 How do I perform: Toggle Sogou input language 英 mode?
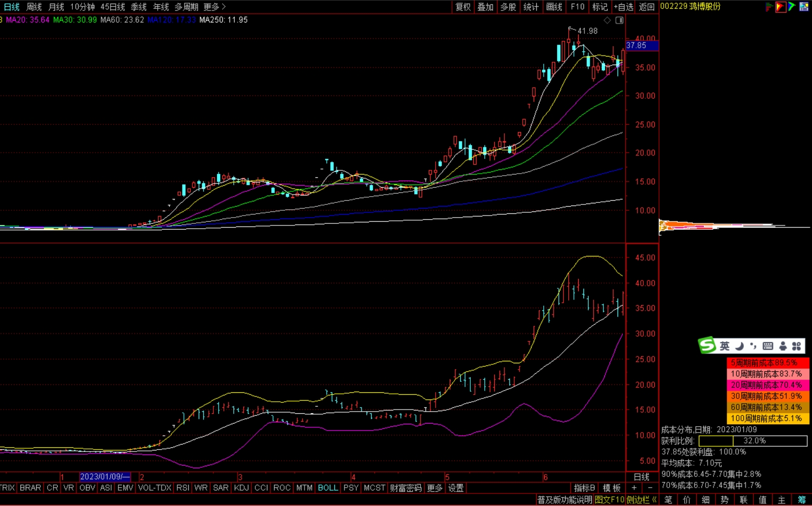724,346
